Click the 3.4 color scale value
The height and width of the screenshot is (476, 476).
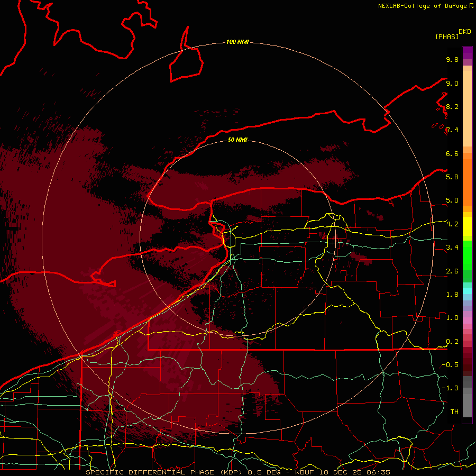coord(452,248)
